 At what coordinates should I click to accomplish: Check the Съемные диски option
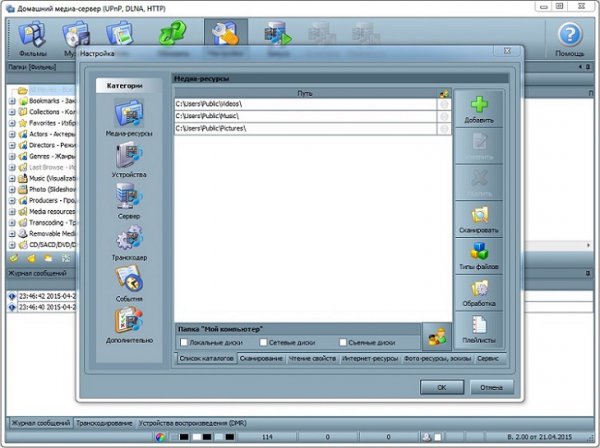(x=344, y=341)
